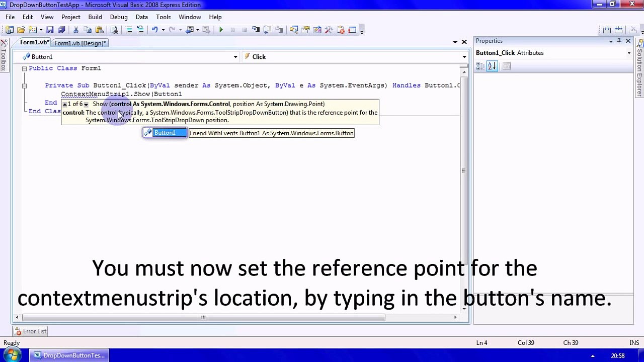Open Toolbox using the hammer wrench icon

[329, 30]
